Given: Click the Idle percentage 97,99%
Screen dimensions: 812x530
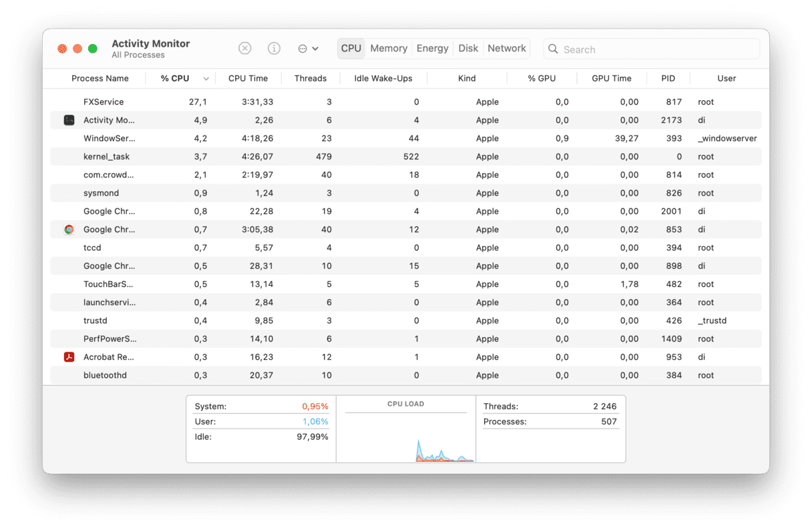Looking at the screenshot, I should pos(312,437).
